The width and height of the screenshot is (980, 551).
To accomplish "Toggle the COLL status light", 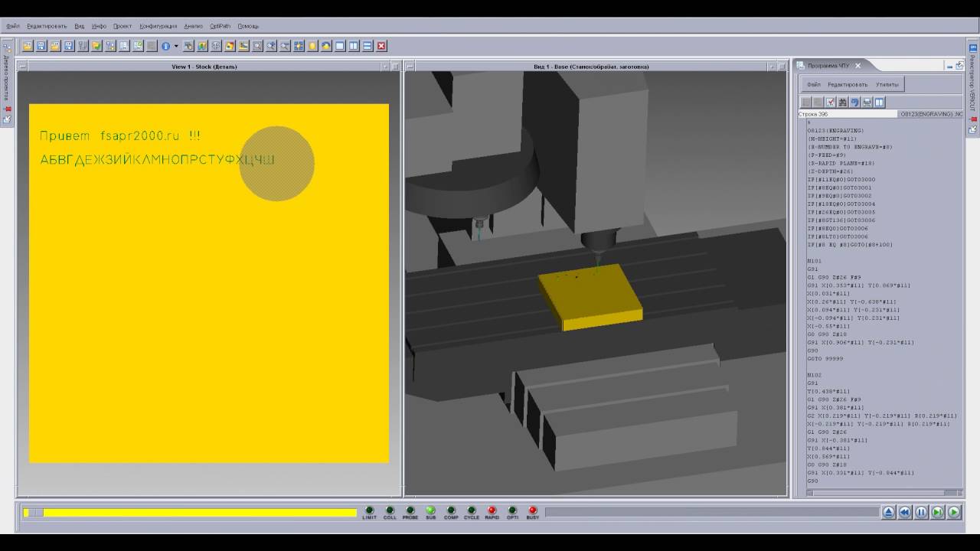I will coord(390,510).
